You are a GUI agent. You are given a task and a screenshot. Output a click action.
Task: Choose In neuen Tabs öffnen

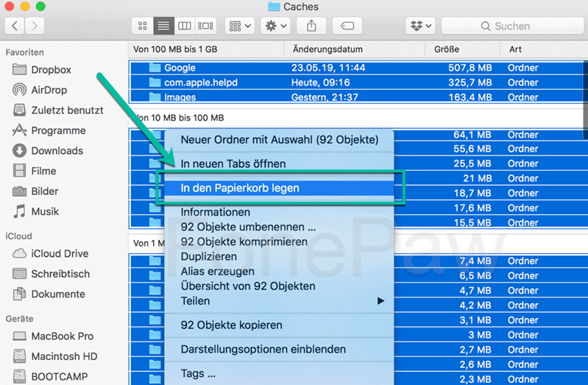click(280, 164)
